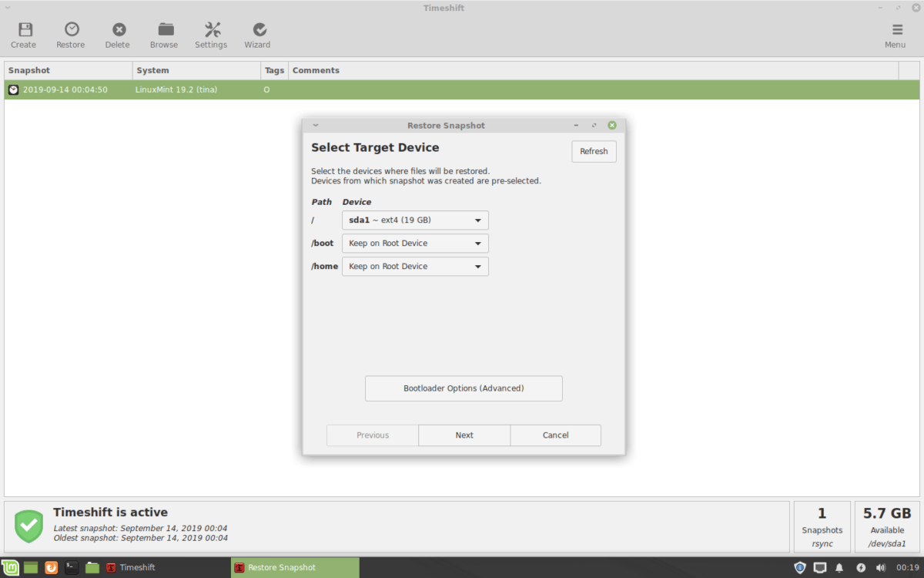Click the Tags column header
Image resolution: width=924 pixels, height=578 pixels.
275,70
